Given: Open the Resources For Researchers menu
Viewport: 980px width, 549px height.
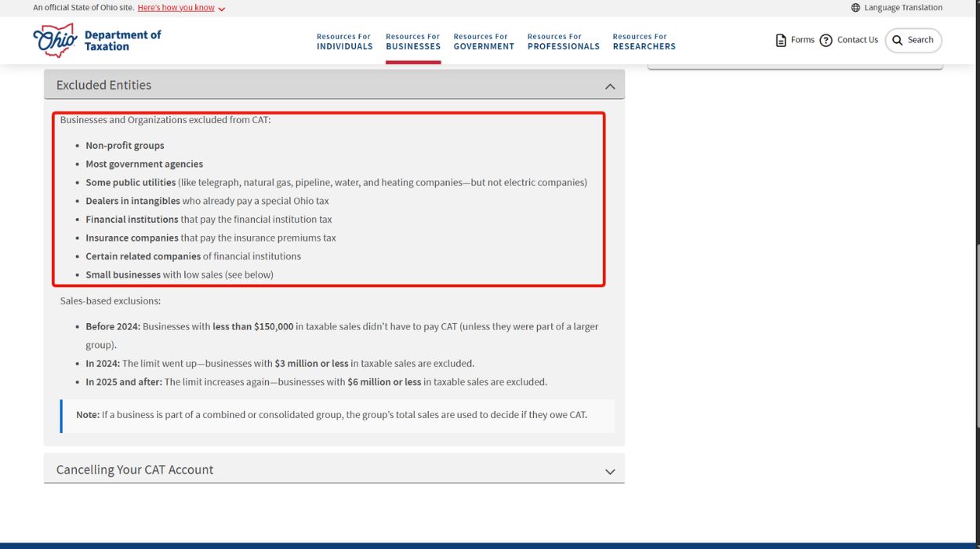Looking at the screenshot, I should (644, 41).
